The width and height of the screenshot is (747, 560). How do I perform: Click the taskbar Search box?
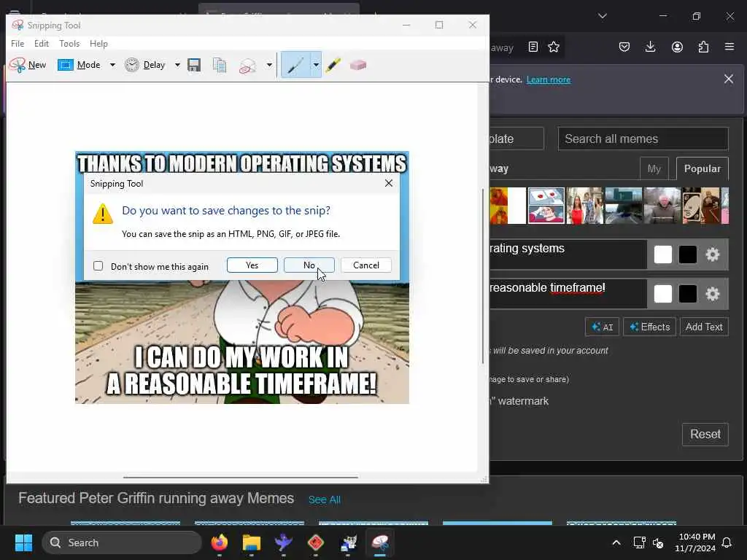click(x=122, y=542)
